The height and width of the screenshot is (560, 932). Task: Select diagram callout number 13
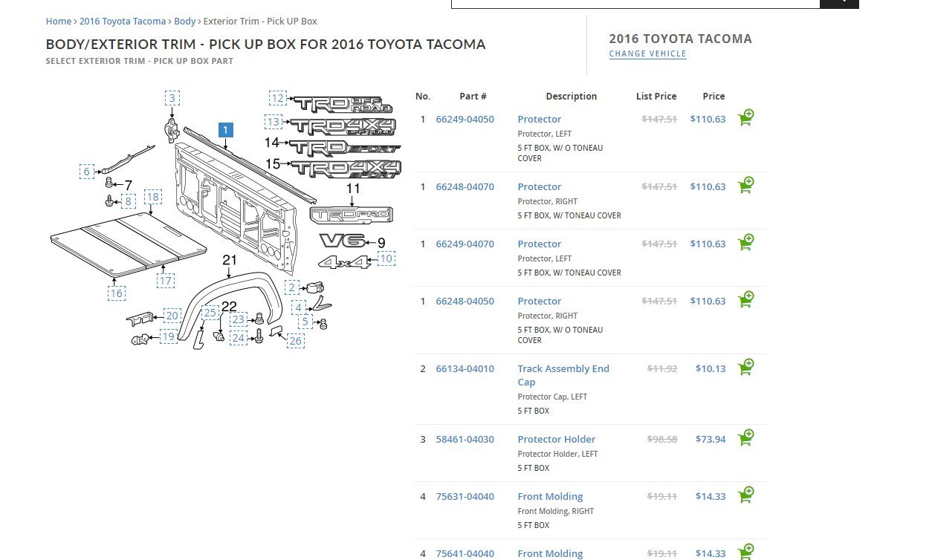point(274,122)
